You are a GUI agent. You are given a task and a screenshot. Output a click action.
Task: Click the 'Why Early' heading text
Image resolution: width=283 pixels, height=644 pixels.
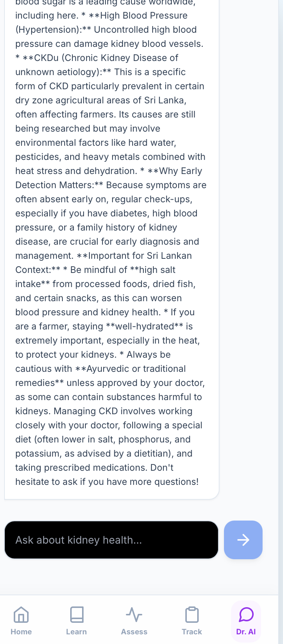coord(180,171)
